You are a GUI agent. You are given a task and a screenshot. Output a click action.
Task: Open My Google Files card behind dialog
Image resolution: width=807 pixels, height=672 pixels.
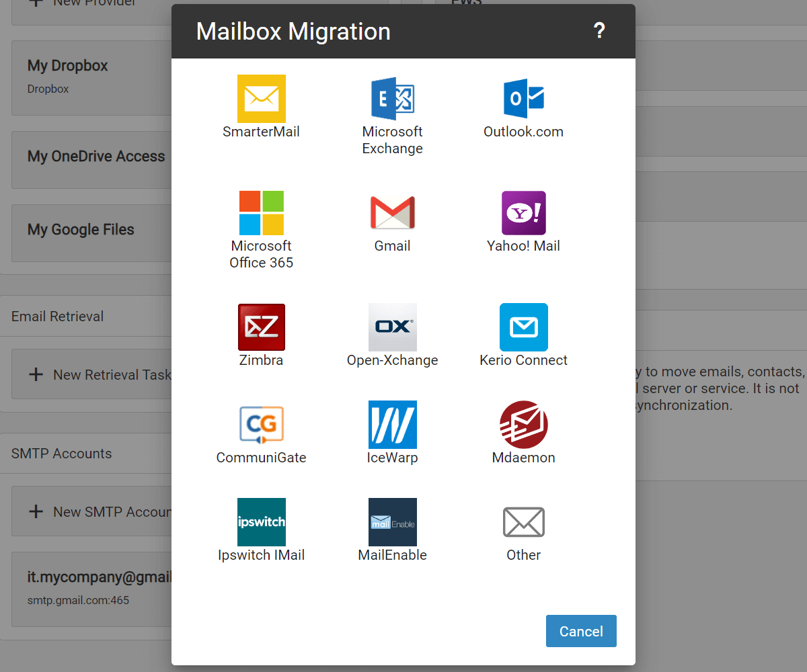click(91, 233)
